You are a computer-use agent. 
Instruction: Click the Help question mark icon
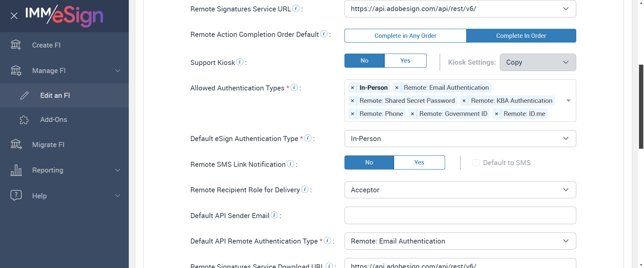coord(16,195)
